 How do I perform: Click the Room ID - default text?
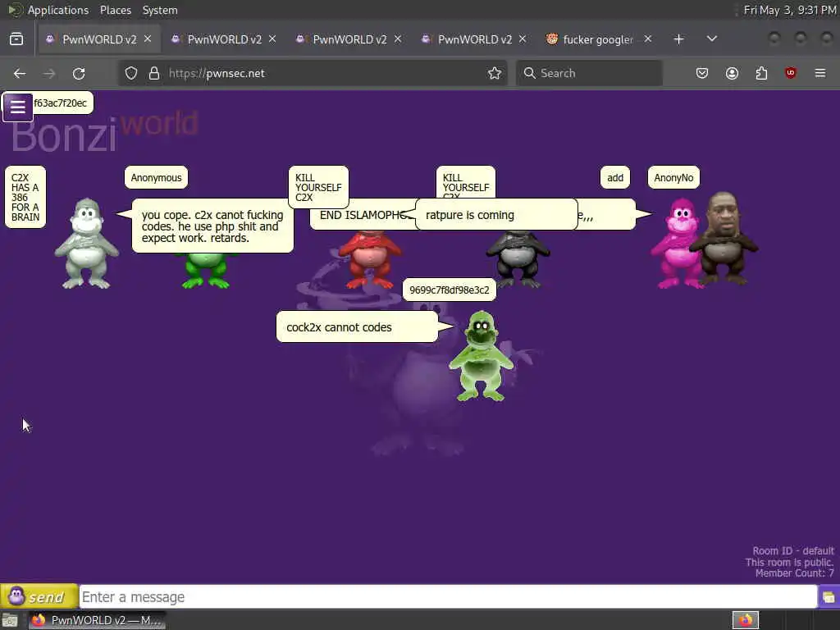coord(793,550)
